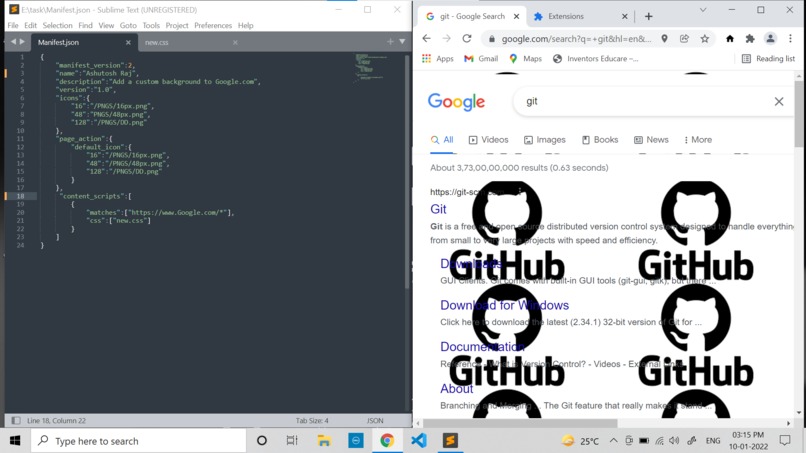
Task: Open the Edit menu in Sublime Text
Action: pyautogui.click(x=30, y=25)
